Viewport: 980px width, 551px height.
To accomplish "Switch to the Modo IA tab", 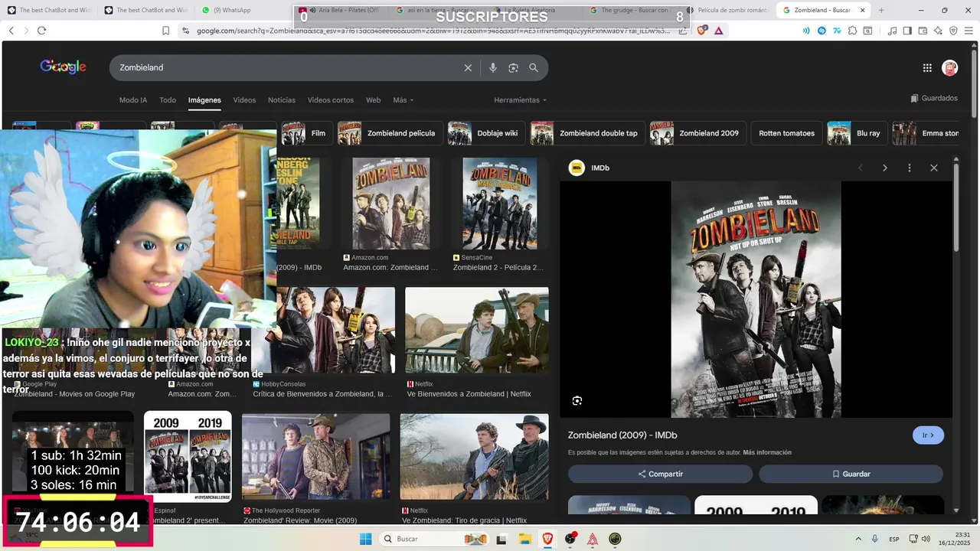I will point(133,100).
